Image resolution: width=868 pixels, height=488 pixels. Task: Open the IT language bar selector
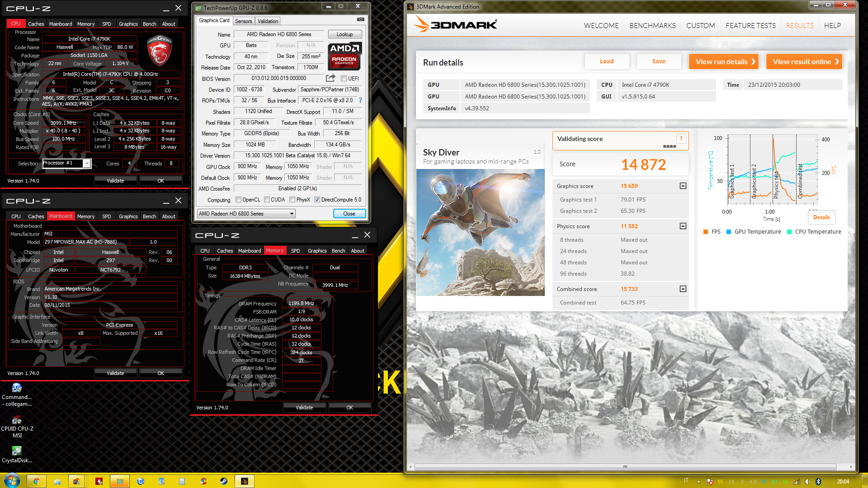686,481
